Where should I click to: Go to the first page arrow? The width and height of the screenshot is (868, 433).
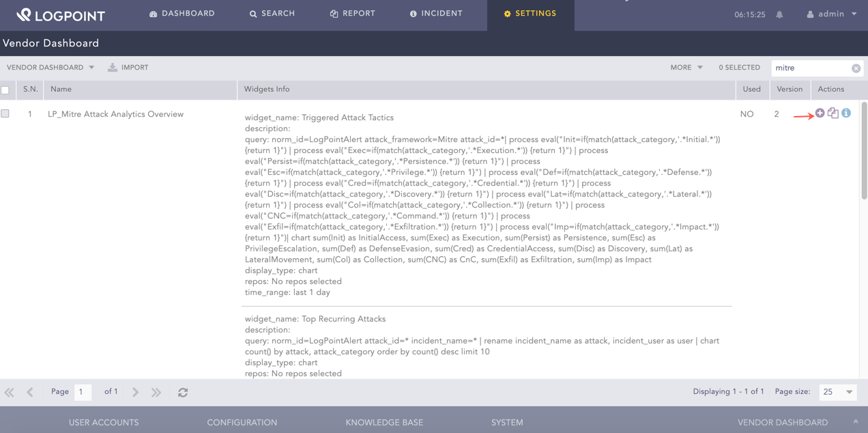click(10, 392)
